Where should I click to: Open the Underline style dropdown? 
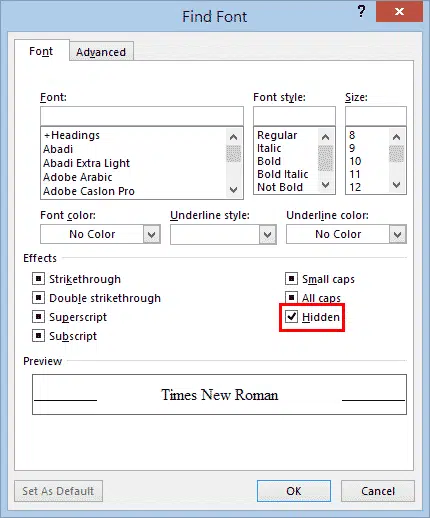267,235
